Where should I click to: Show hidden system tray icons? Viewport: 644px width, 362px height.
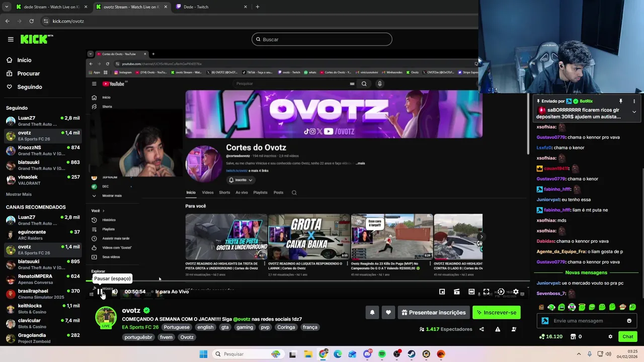tap(579, 354)
